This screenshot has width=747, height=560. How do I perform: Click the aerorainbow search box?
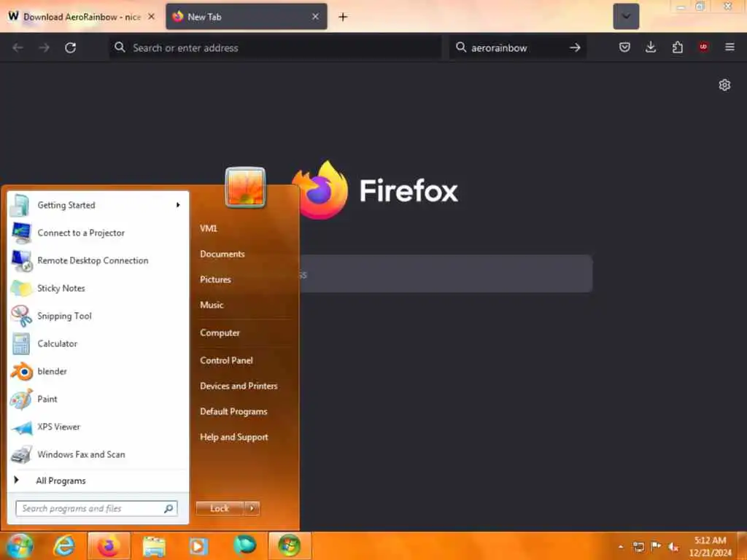[x=517, y=47]
